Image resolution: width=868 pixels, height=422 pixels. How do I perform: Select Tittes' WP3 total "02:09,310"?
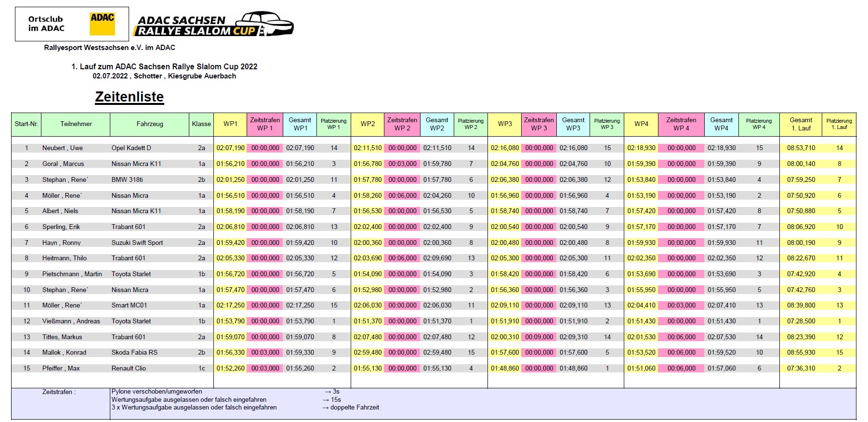573,337
